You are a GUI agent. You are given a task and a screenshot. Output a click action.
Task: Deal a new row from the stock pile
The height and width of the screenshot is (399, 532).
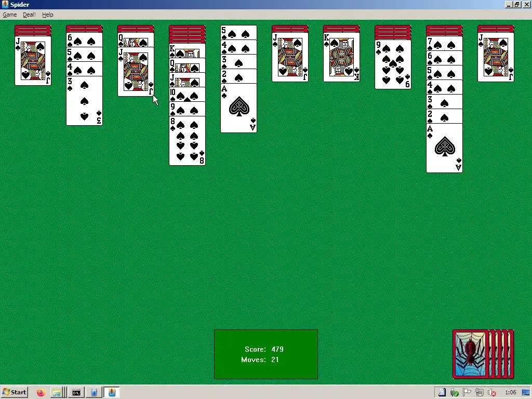point(483,354)
